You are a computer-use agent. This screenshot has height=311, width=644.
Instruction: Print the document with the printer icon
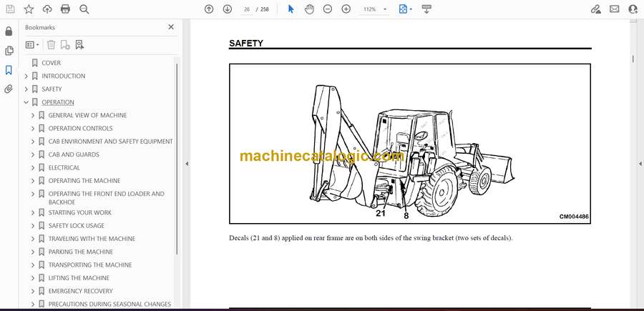point(66,9)
